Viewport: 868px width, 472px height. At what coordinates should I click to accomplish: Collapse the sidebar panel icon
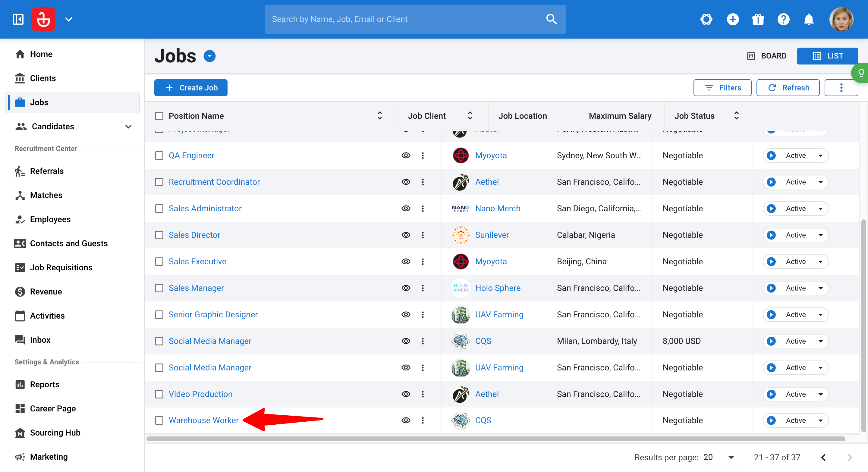coord(18,19)
